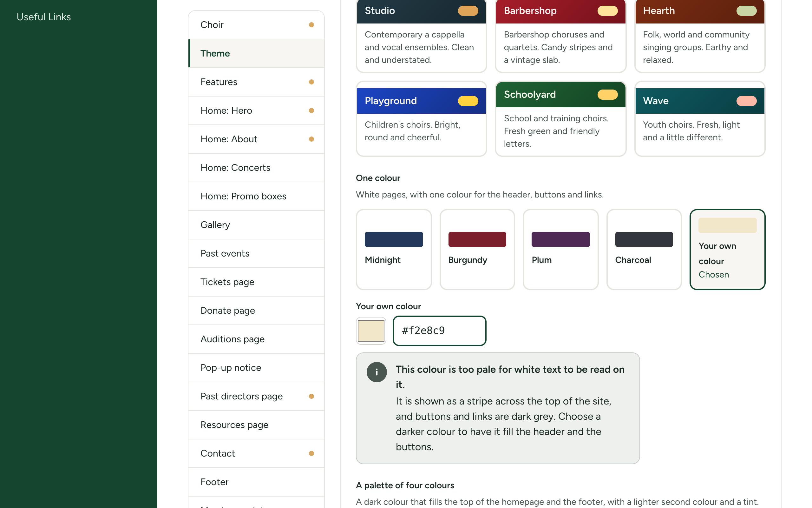Click the accent pill on the Wave card
Screen dimensions: 812x508
tap(747, 101)
